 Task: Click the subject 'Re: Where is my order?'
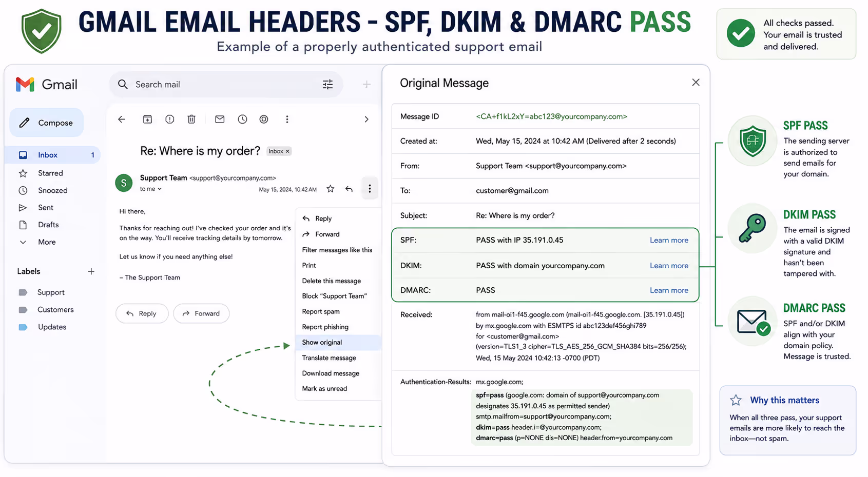[x=200, y=151]
